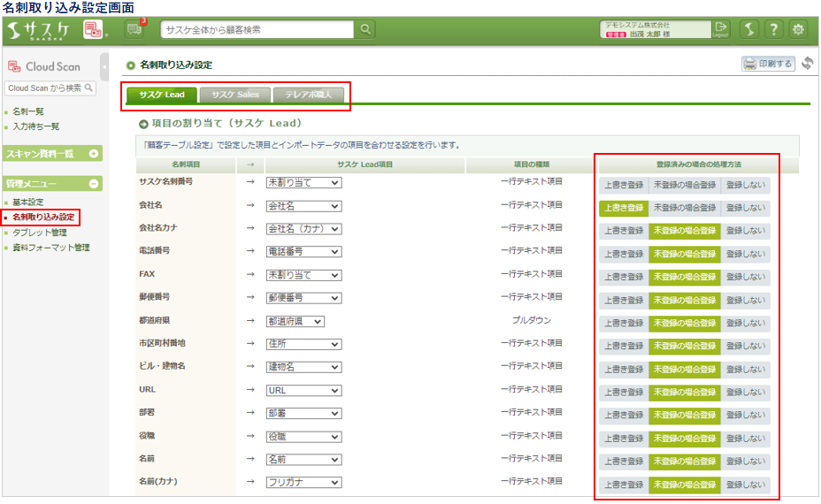Select 上書き登録 for 郵便番号 row

point(624,300)
